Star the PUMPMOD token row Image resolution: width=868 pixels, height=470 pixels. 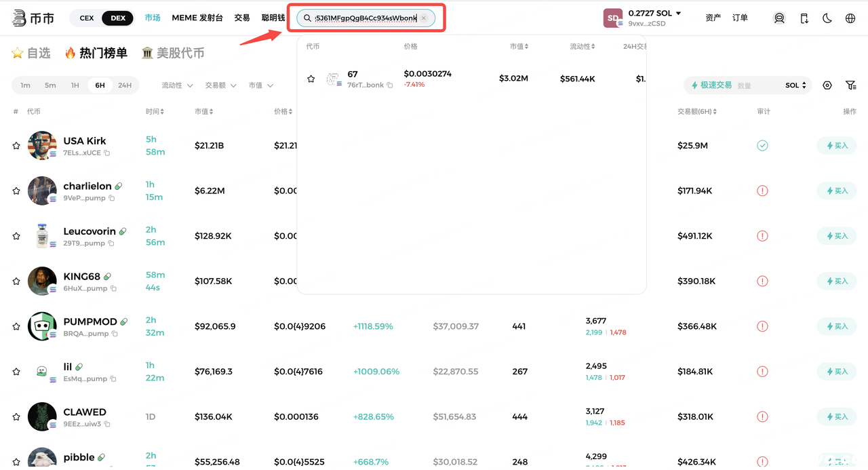[x=16, y=326]
